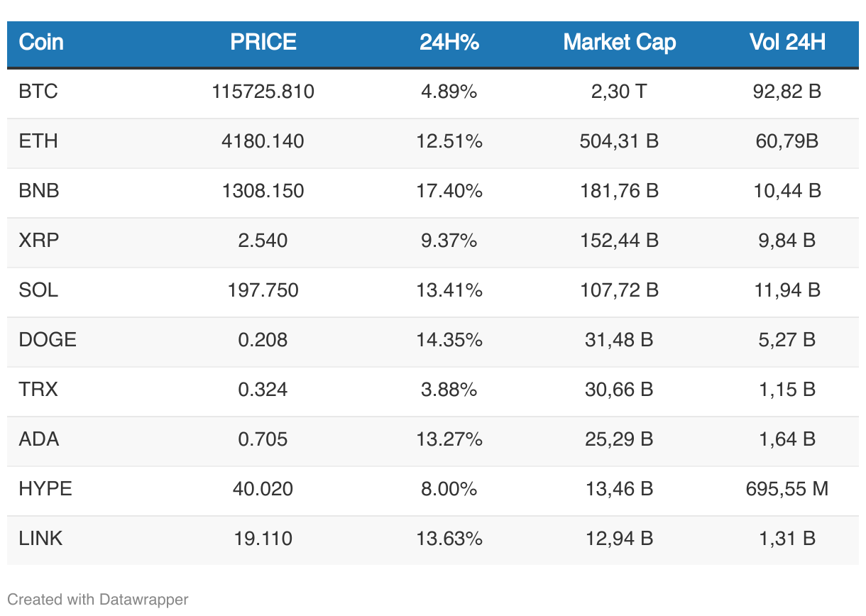Select the HYPE volume 695,55 M
The image size is (866, 616).
click(787, 489)
